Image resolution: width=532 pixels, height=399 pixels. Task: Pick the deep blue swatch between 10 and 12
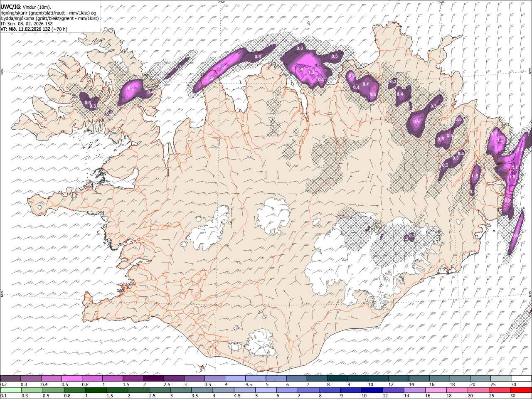pos(372,390)
